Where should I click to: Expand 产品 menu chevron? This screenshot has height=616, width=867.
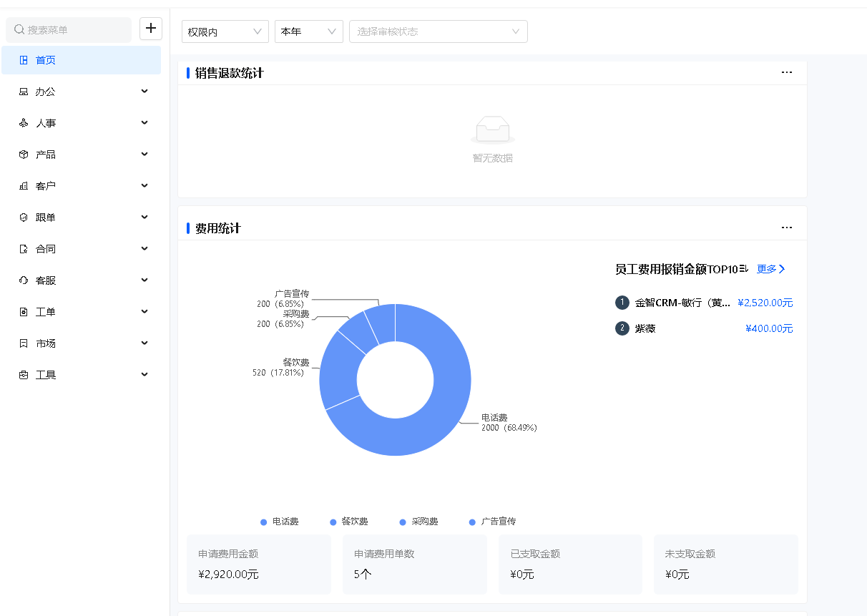click(144, 155)
